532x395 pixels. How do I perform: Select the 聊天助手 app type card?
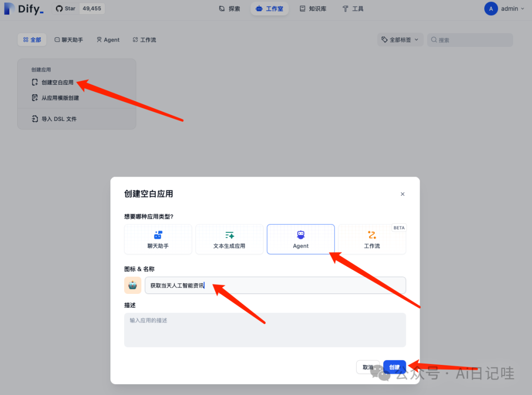[158, 239]
